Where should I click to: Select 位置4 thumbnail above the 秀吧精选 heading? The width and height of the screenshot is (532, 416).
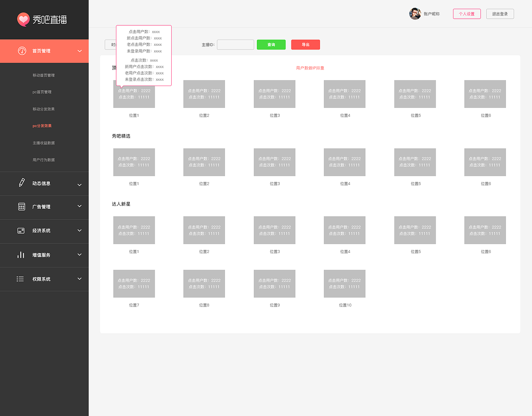(345, 94)
